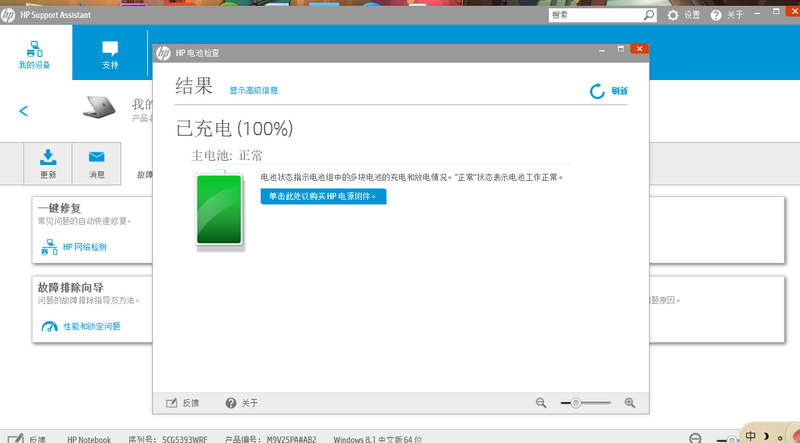Open the 我的设备 (My Devices) tab

34,55
